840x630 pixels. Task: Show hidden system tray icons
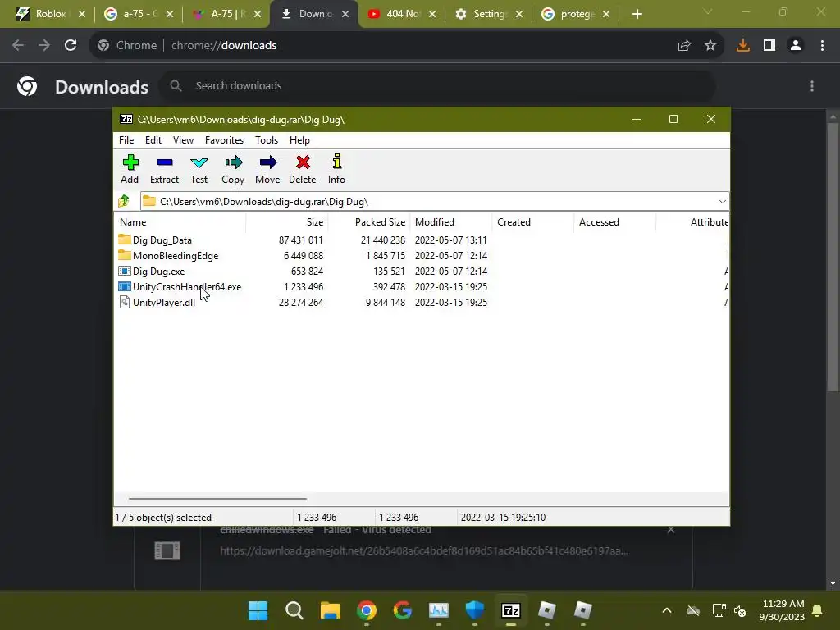click(666, 610)
